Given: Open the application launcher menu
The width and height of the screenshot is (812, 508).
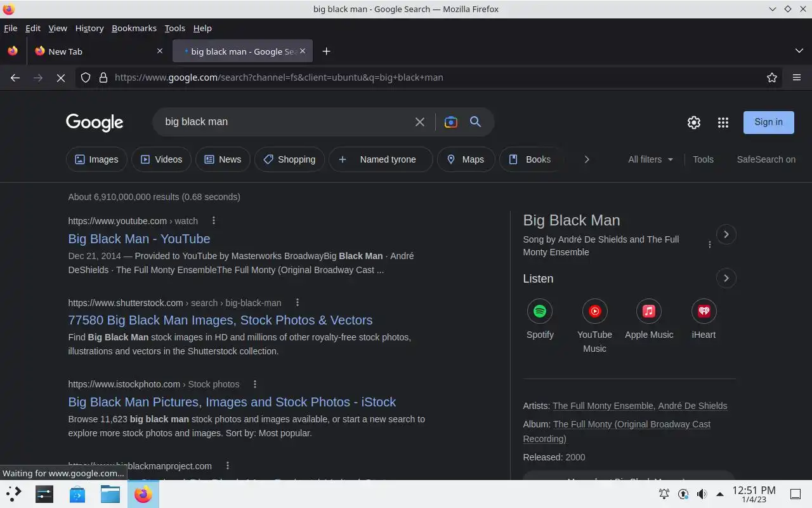Looking at the screenshot, I should pos(13,494).
